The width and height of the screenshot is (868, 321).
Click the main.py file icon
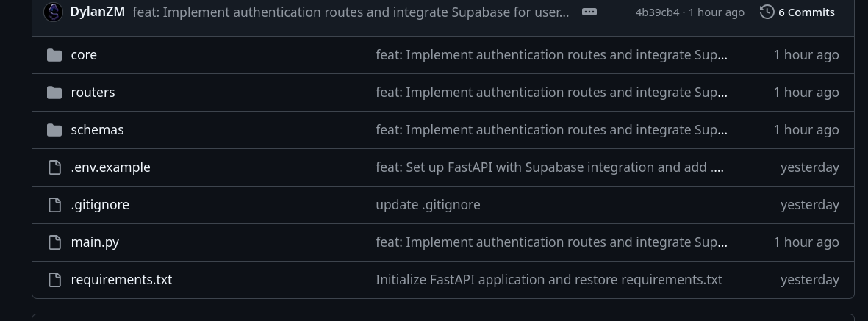coord(54,242)
